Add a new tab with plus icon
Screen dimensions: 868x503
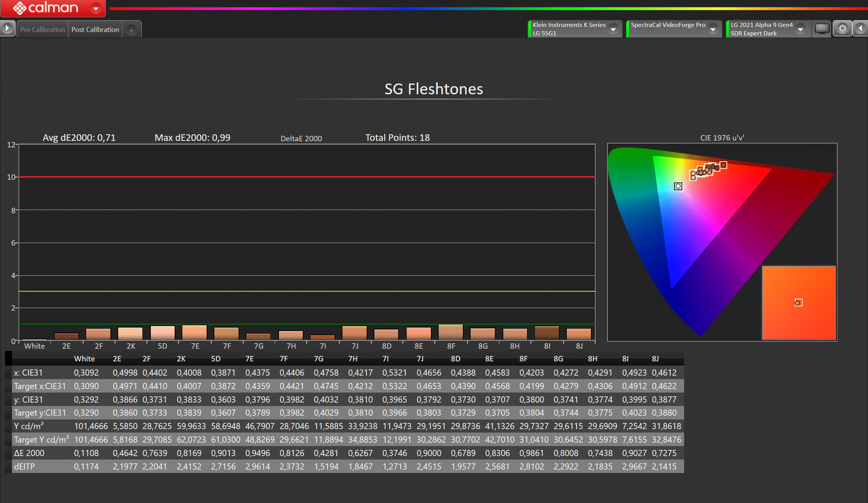tap(131, 30)
